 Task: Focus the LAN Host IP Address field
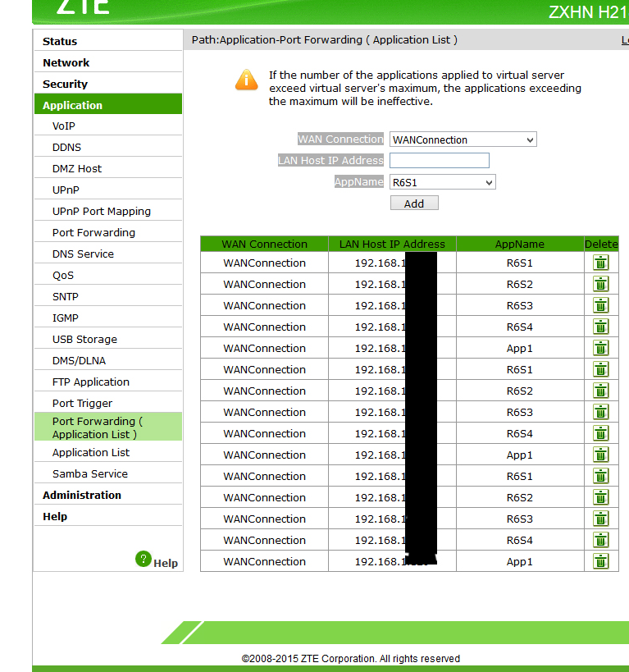[440, 160]
